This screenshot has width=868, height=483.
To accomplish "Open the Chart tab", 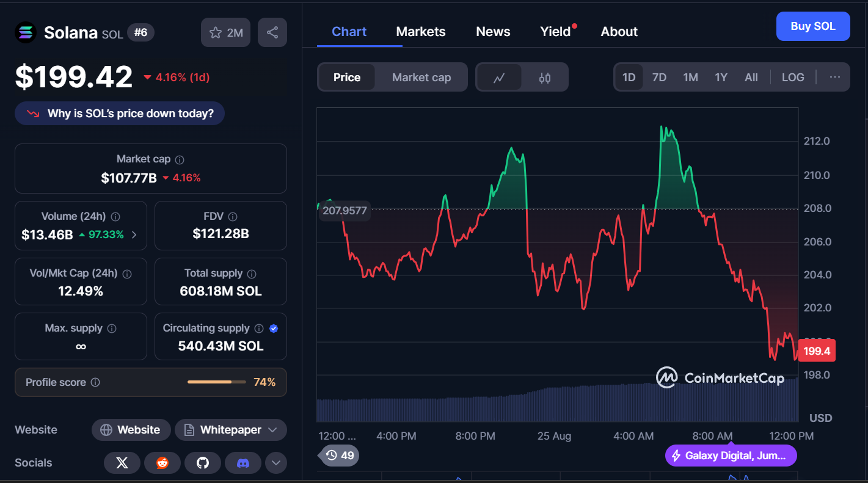I will point(349,32).
